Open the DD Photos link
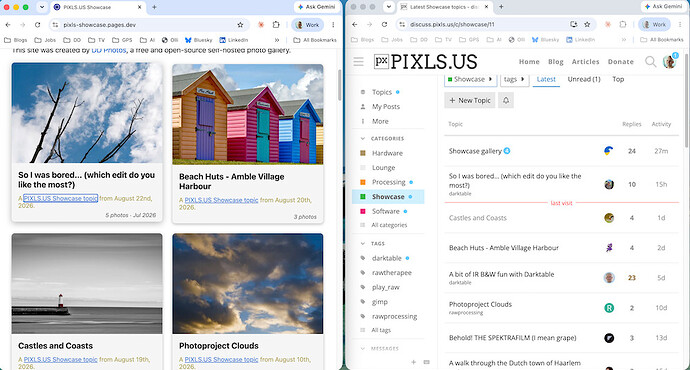 click(x=109, y=50)
